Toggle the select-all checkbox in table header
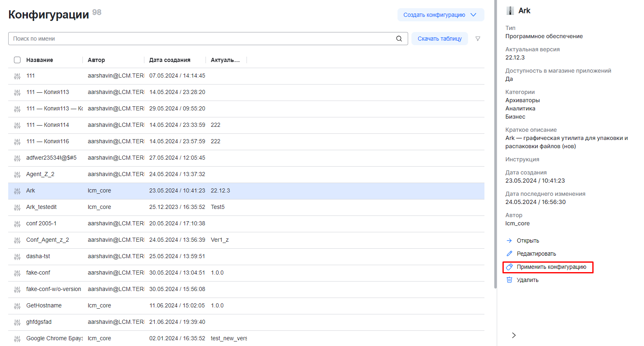The image size is (644, 346). 17,60
